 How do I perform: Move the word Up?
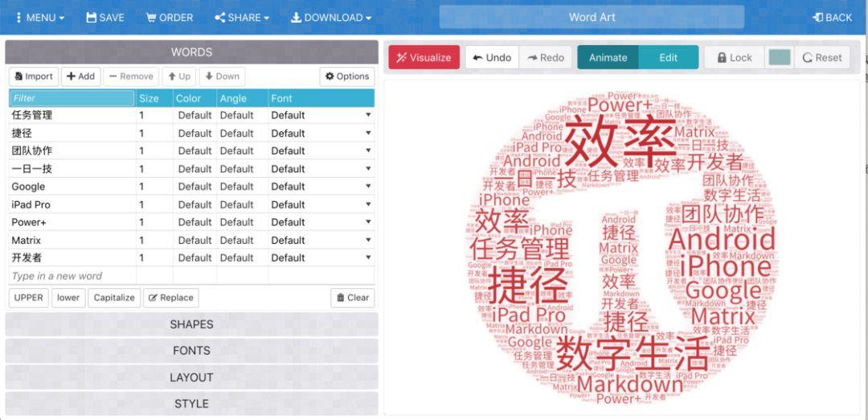[179, 76]
